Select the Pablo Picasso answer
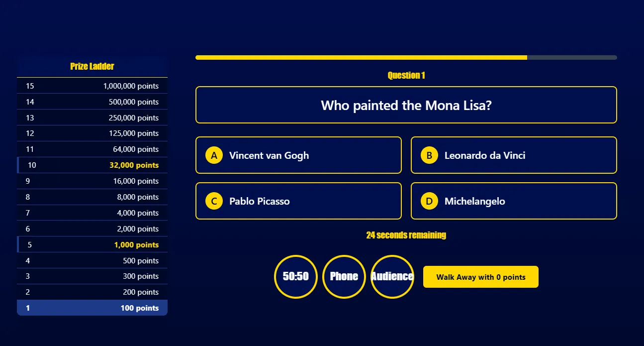This screenshot has width=644, height=346. pos(298,201)
